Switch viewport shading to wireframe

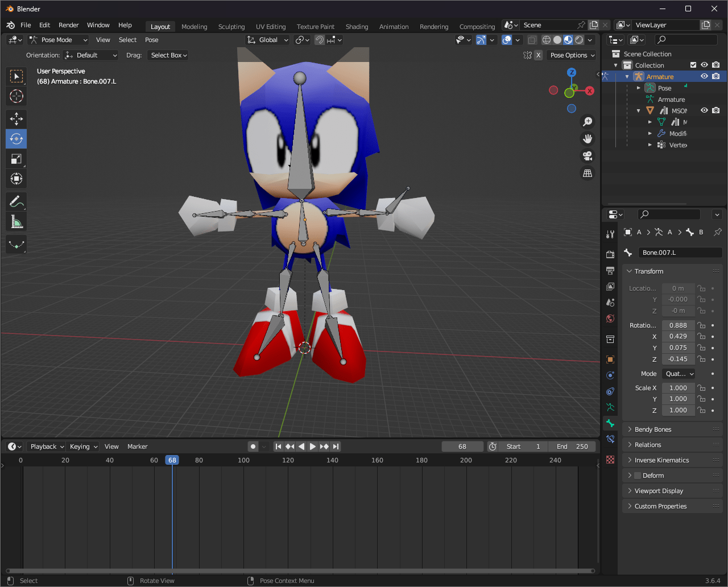[x=547, y=40]
